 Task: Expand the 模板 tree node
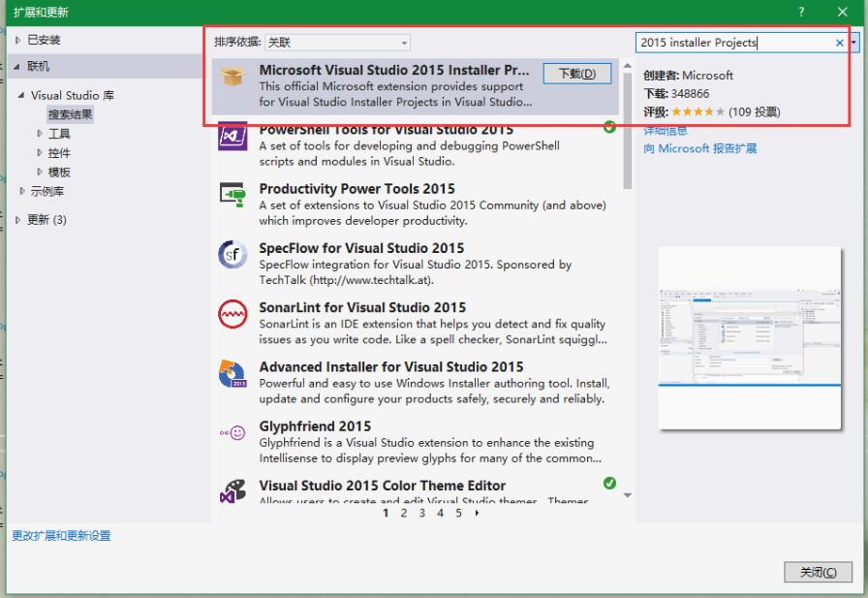(x=40, y=173)
